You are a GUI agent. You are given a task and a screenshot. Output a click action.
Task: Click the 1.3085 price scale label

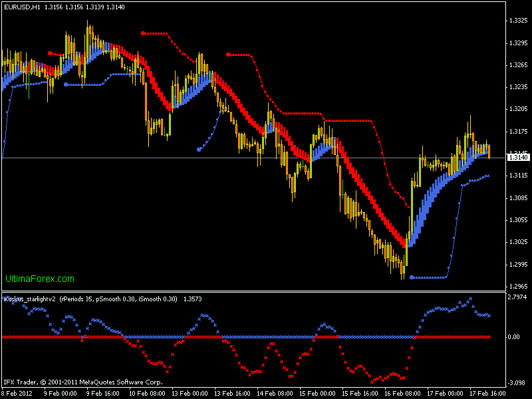pos(519,198)
